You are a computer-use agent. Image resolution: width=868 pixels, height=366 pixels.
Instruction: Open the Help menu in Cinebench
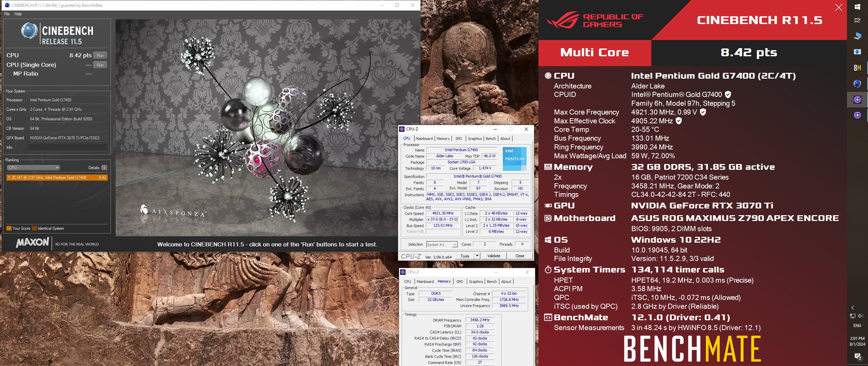[x=18, y=14]
